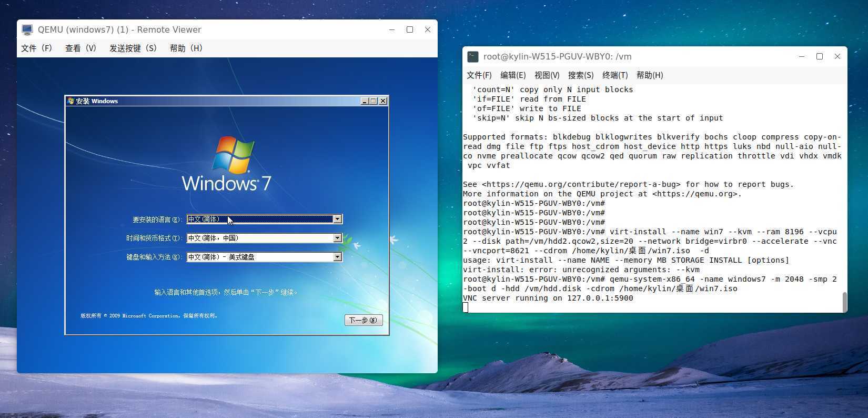The width and height of the screenshot is (868, 418).
Task: Close the Remote Viewer window
Action: [x=428, y=29]
